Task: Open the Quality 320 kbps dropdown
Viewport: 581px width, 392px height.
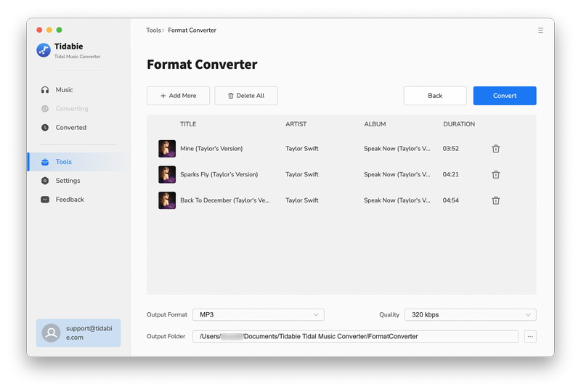Action: click(x=470, y=314)
